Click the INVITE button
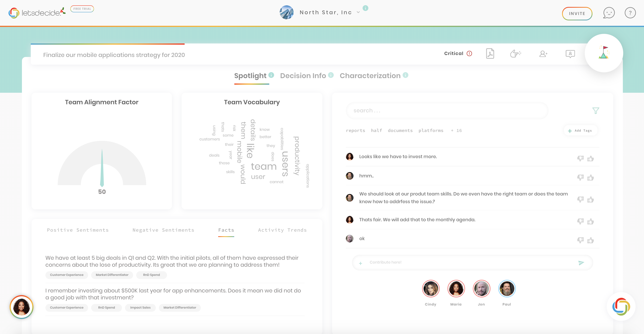Viewport: 644px width, 334px height. point(577,13)
